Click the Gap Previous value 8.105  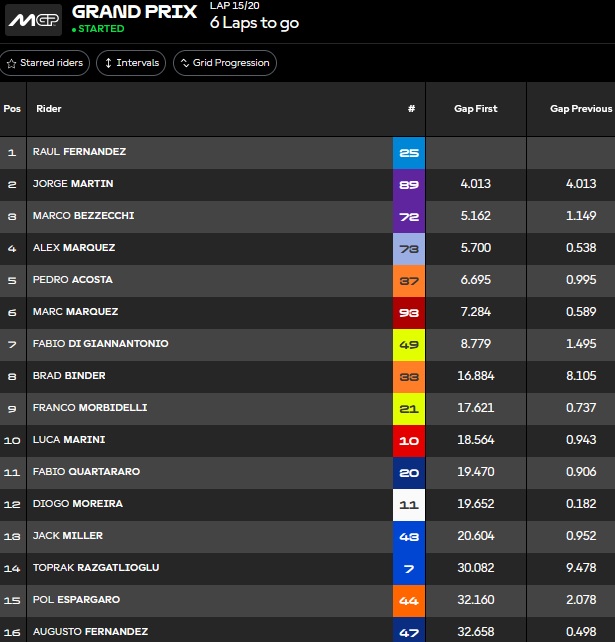(x=581, y=375)
